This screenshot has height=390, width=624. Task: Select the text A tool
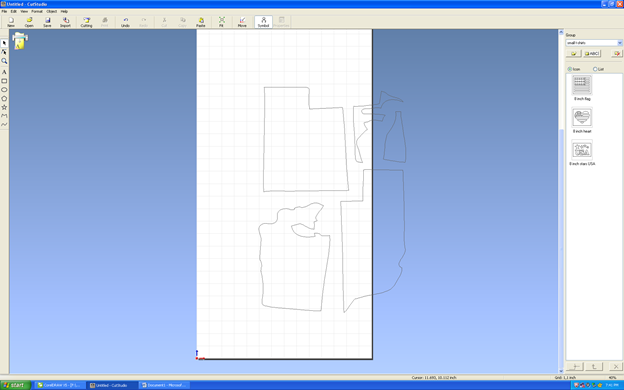pyautogui.click(x=4, y=72)
